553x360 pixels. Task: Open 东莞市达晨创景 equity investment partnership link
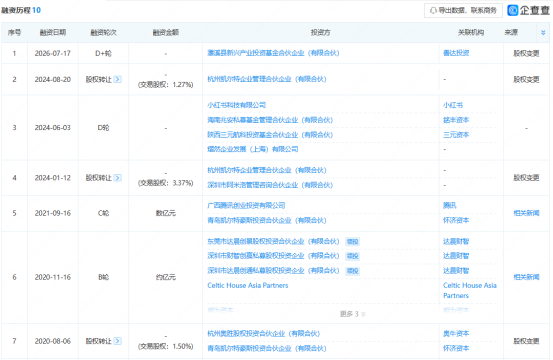click(x=273, y=242)
